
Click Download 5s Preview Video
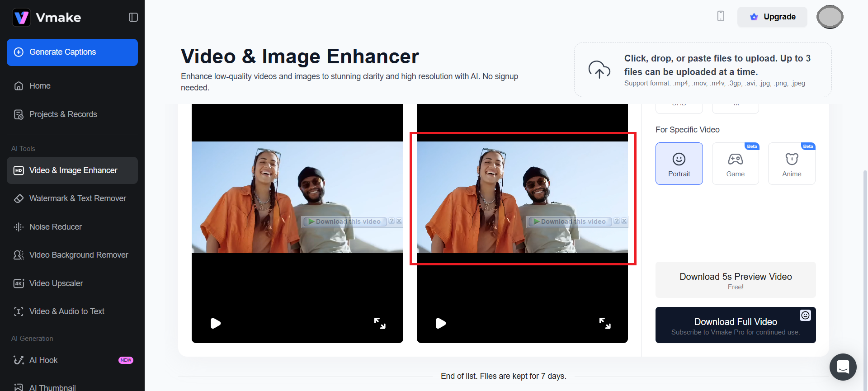(736, 280)
